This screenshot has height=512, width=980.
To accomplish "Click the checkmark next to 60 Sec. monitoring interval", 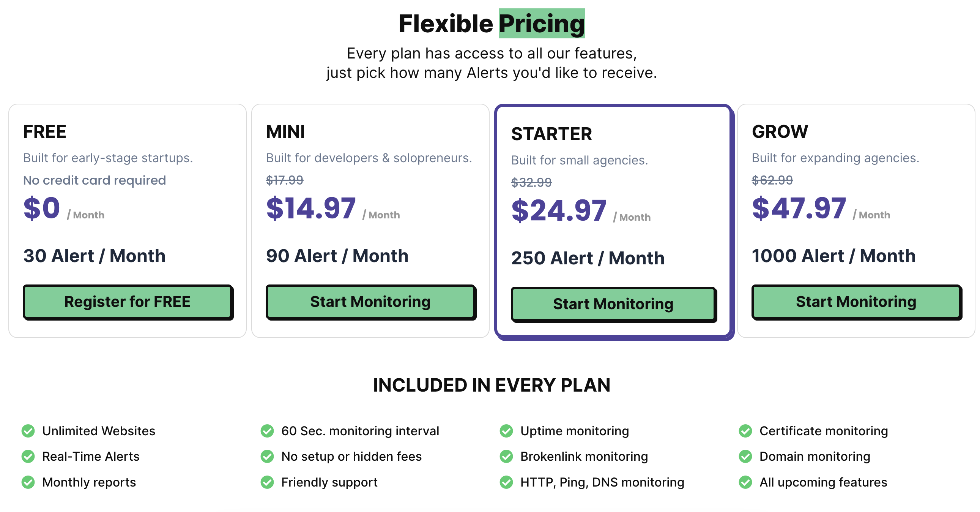I will [267, 431].
